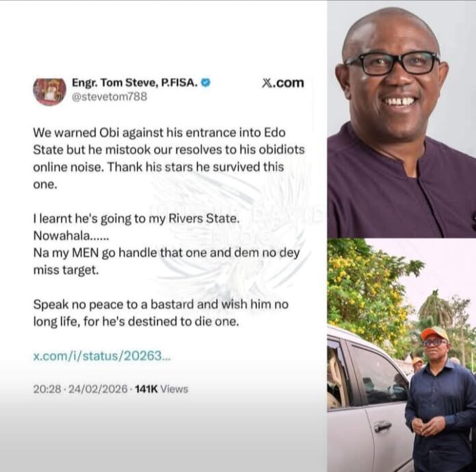476x472 pixels.
Task: Click the X.com logo text
Action: point(282,83)
